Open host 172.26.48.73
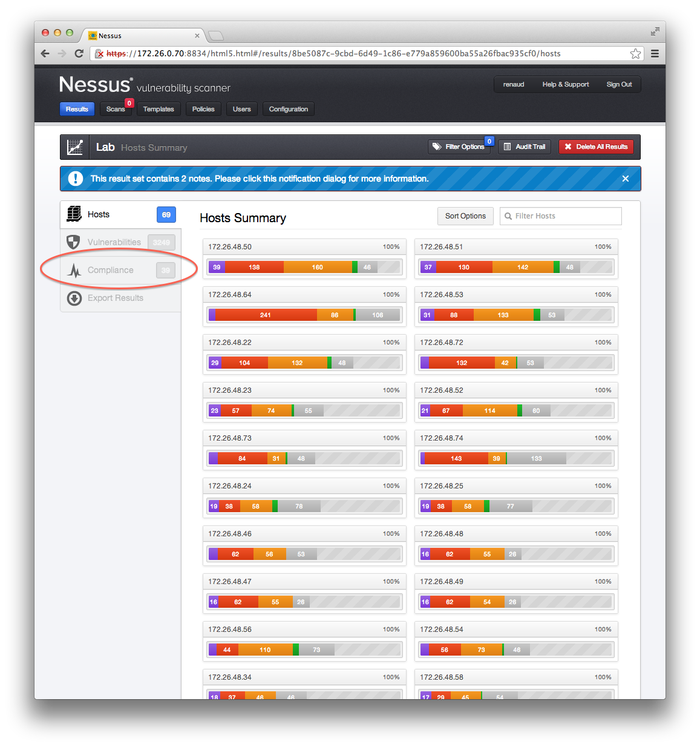 click(x=304, y=449)
